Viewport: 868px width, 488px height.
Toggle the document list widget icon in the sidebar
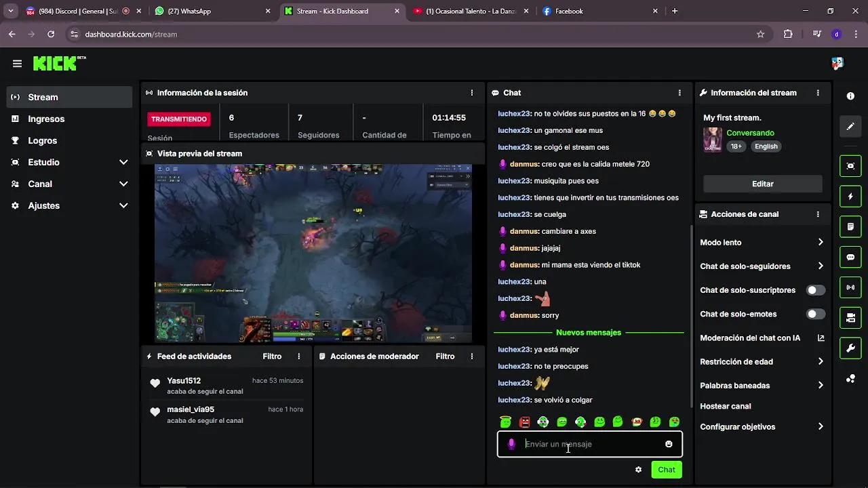(850, 226)
